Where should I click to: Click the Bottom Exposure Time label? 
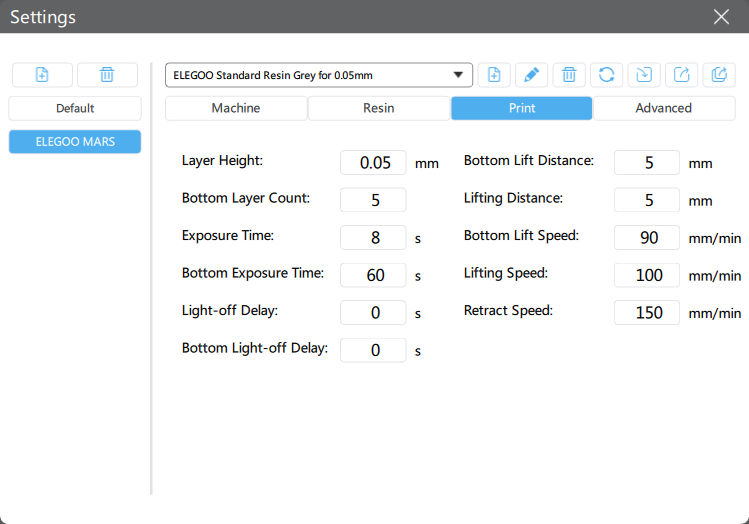(x=253, y=273)
